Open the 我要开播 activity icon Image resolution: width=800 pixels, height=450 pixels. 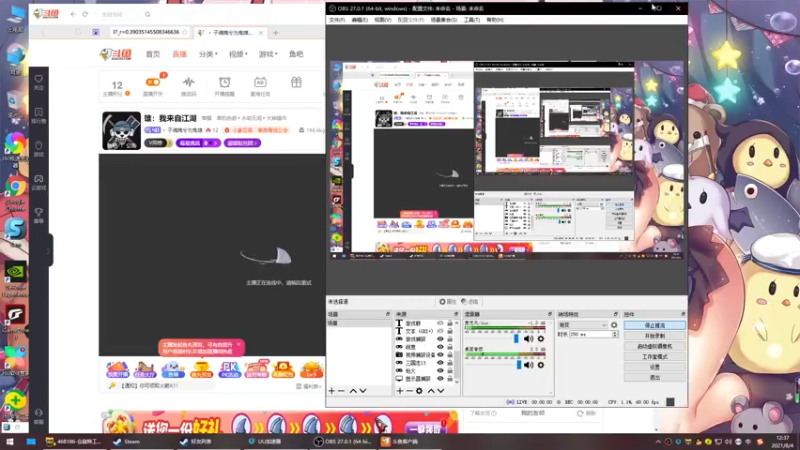(x=117, y=369)
